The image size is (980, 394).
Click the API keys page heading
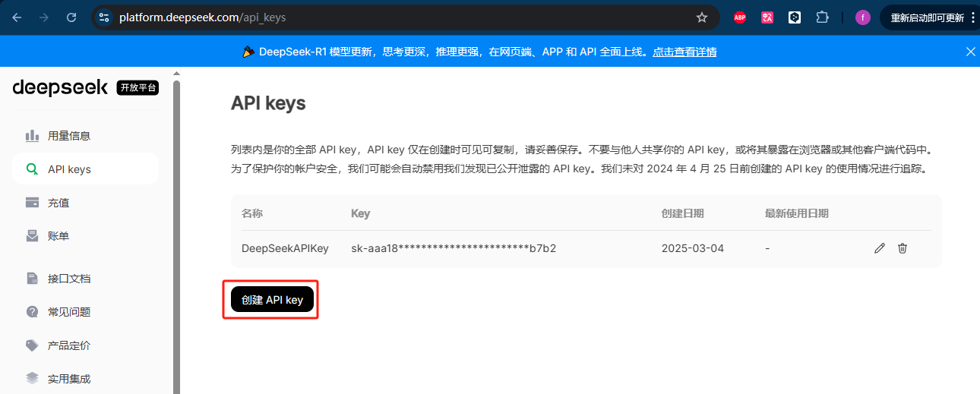tap(268, 103)
